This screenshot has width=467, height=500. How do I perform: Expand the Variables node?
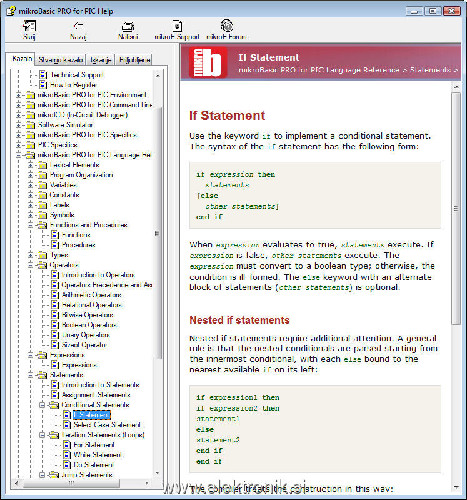[31, 185]
